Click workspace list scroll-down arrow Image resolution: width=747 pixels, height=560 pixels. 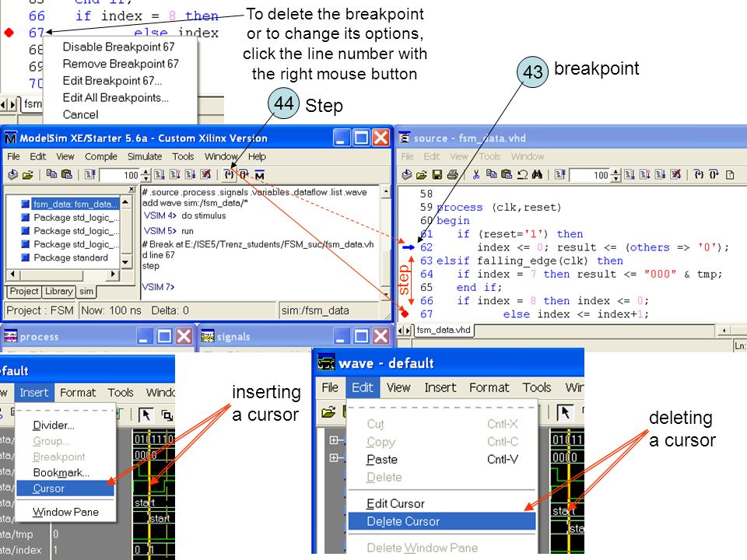[x=125, y=261]
